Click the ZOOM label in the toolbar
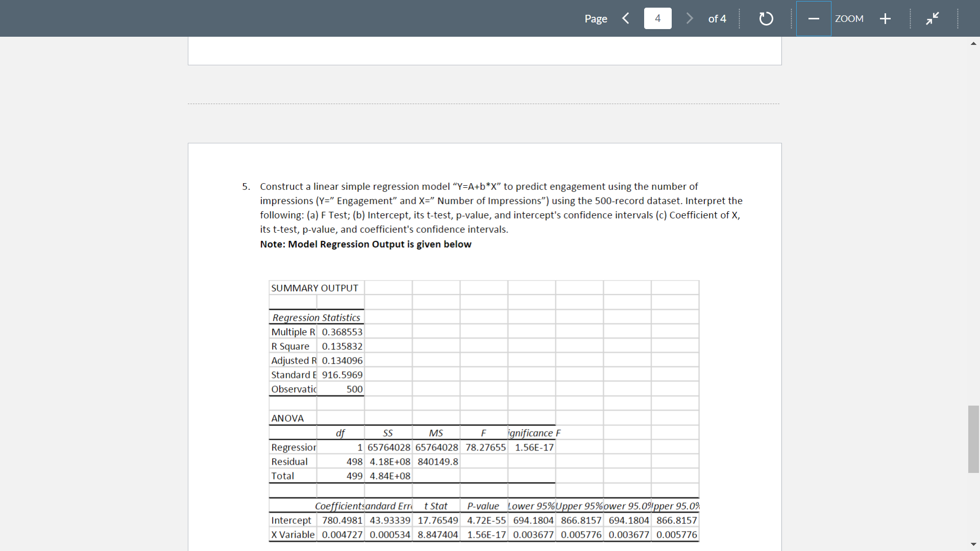Image resolution: width=980 pixels, height=551 pixels. [849, 18]
